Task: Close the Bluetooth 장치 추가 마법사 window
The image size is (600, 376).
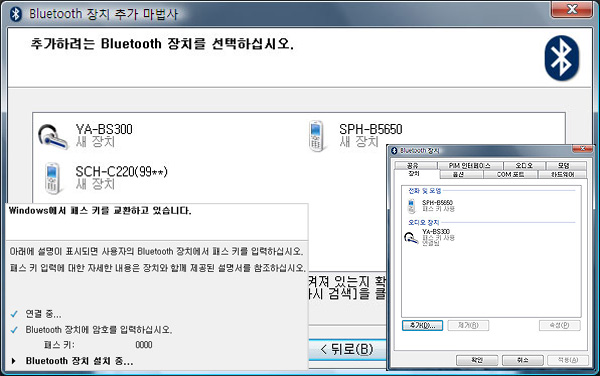Action: [x=572, y=9]
